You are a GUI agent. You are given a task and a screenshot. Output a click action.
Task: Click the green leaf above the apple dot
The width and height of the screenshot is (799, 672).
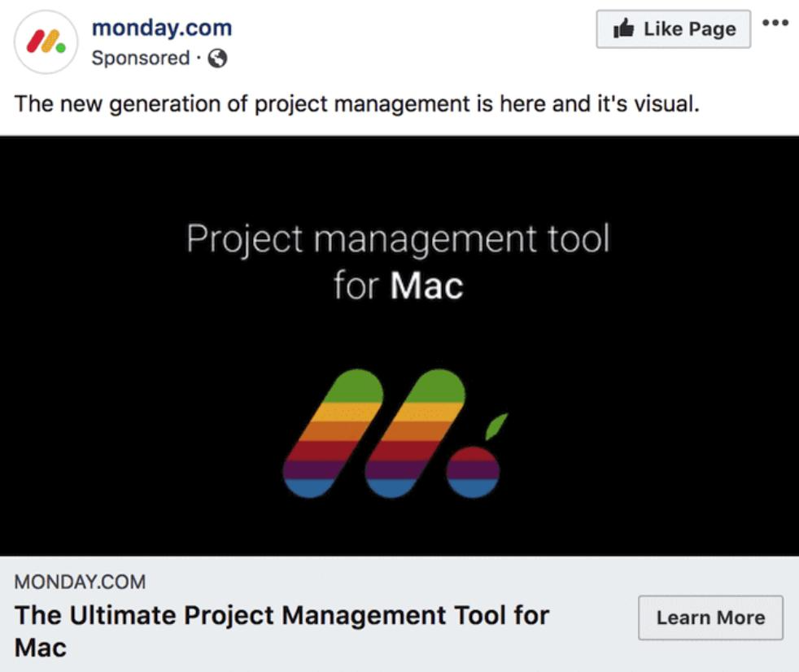coord(496,426)
